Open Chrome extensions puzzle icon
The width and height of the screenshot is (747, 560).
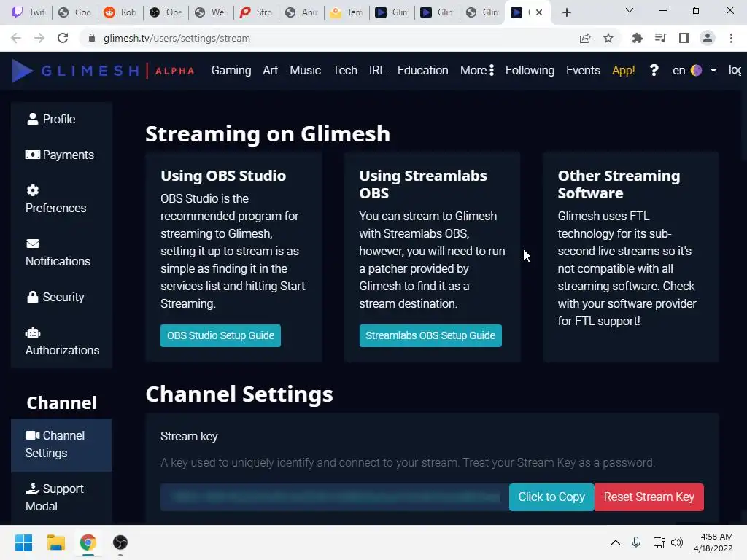(637, 38)
